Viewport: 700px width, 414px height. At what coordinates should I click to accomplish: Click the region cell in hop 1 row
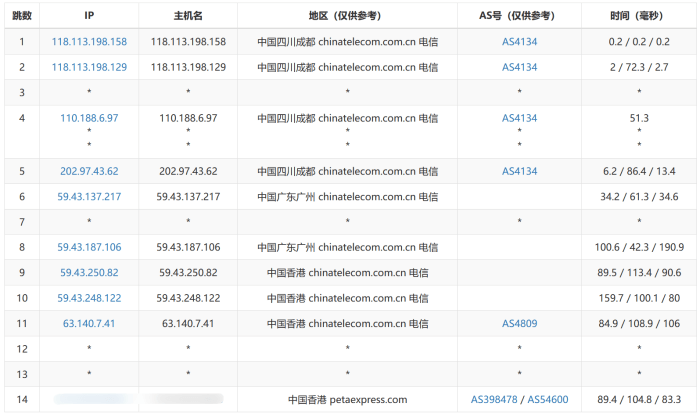point(347,42)
